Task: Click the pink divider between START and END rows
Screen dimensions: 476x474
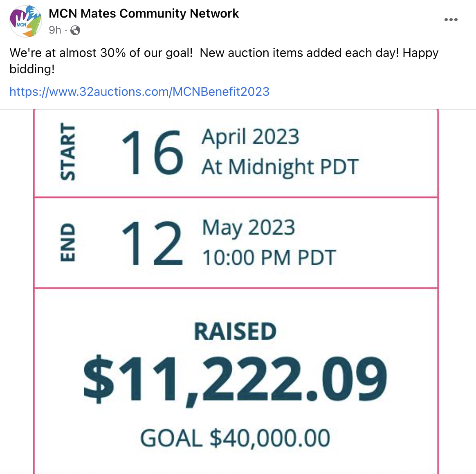Action: (x=236, y=197)
